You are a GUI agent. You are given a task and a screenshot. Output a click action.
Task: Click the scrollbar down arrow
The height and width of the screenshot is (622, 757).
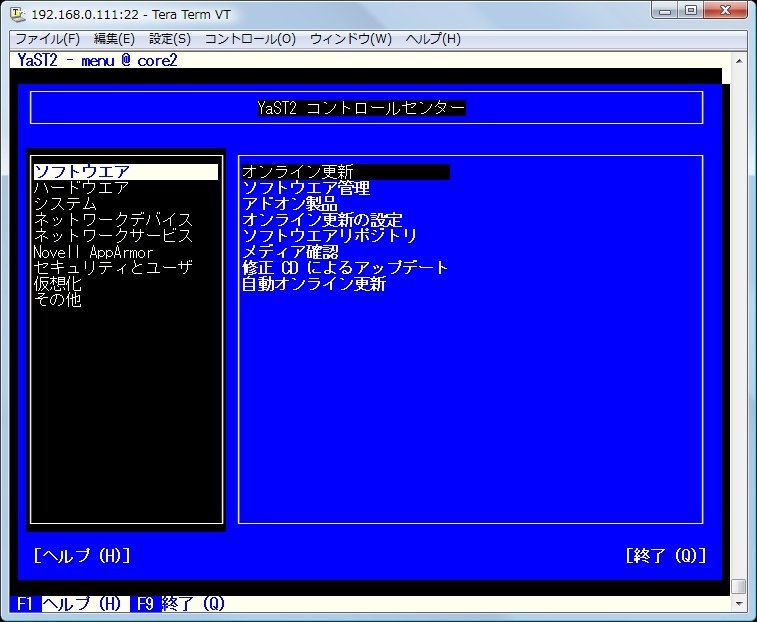pyautogui.click(x=739, y=604)
